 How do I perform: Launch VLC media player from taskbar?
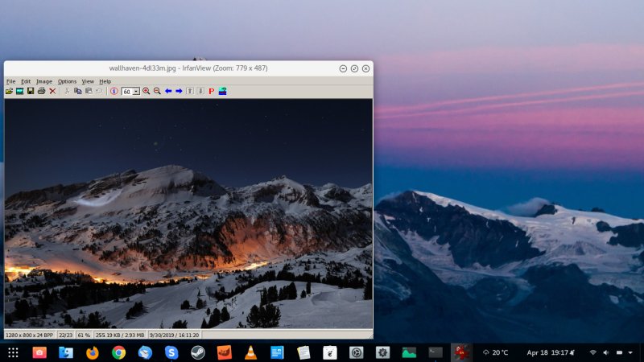tap(250, 352)
